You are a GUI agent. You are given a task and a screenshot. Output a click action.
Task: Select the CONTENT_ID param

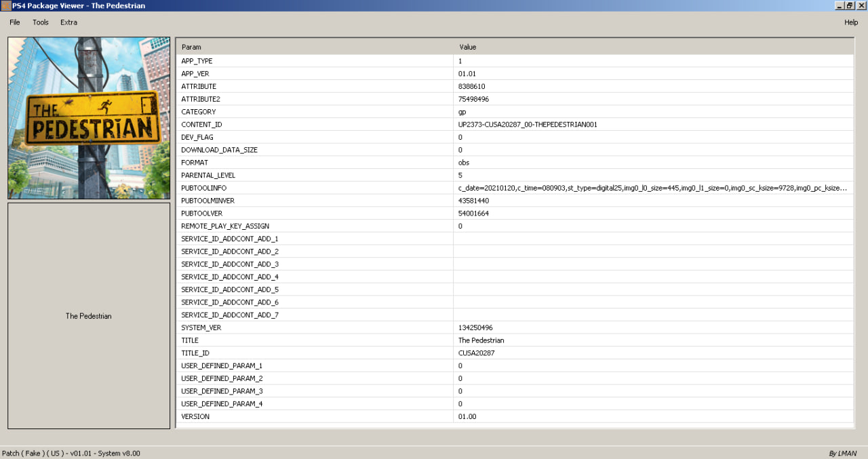tap(201, 125)
